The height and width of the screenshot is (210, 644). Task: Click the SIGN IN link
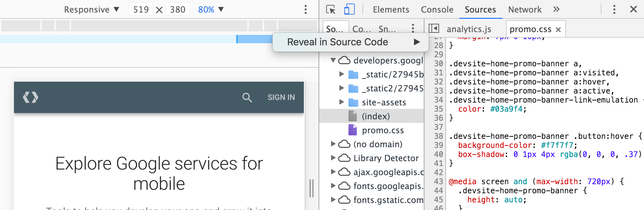tap(281, 97)
